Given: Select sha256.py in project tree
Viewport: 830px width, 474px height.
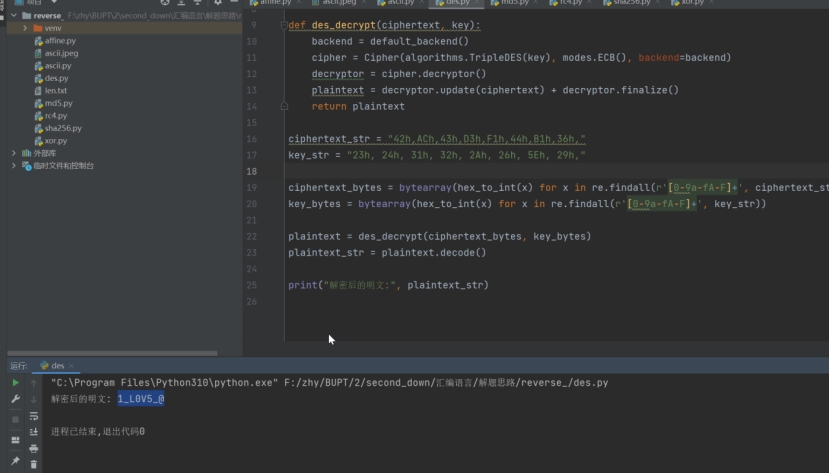Looking at the screenshot, I should pyautogui.click(x=63, y=128).
